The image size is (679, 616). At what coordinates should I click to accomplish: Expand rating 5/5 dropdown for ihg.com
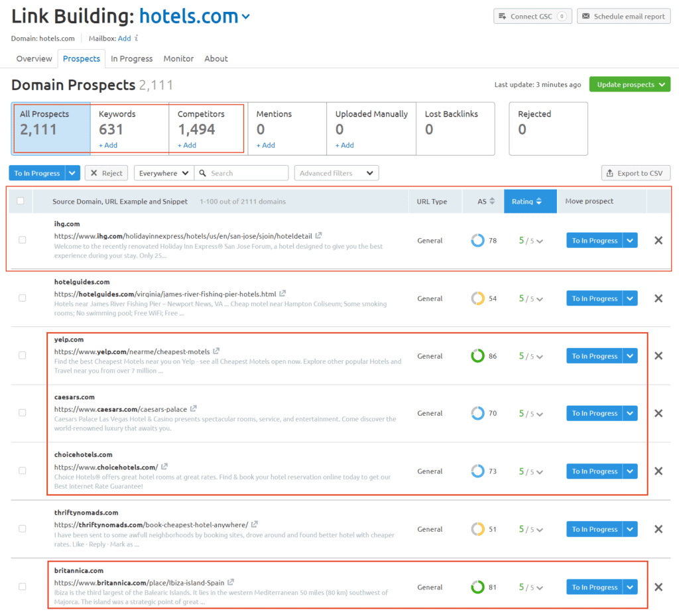(x=540, y=241)
